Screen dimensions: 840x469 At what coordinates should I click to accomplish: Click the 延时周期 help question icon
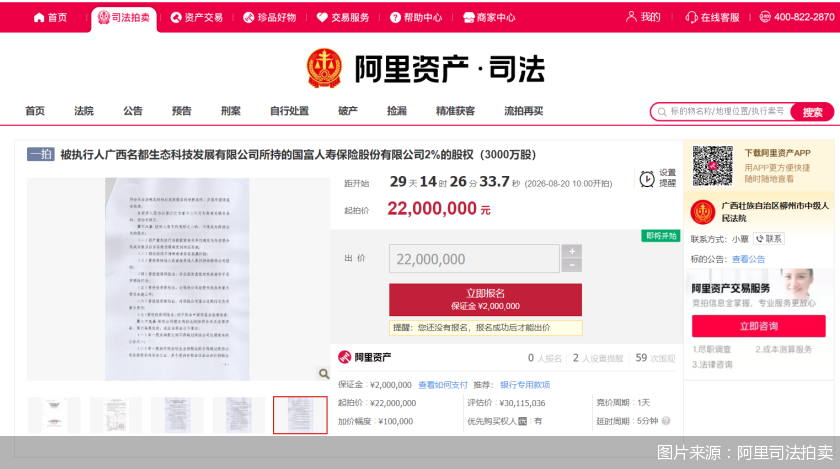[666, 421]
